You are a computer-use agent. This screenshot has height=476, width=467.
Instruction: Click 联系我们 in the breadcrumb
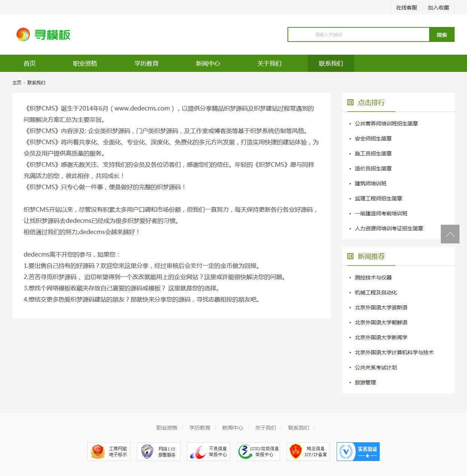(36, 83)
